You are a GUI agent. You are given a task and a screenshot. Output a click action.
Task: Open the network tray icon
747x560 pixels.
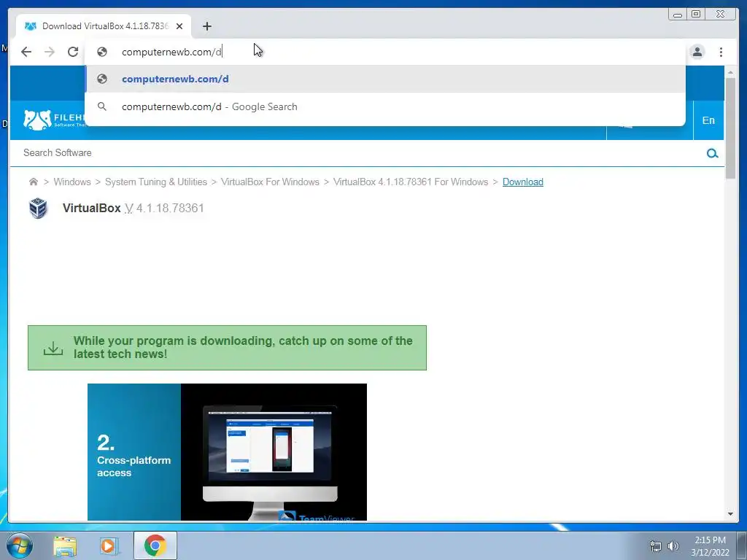coord(656,546)
